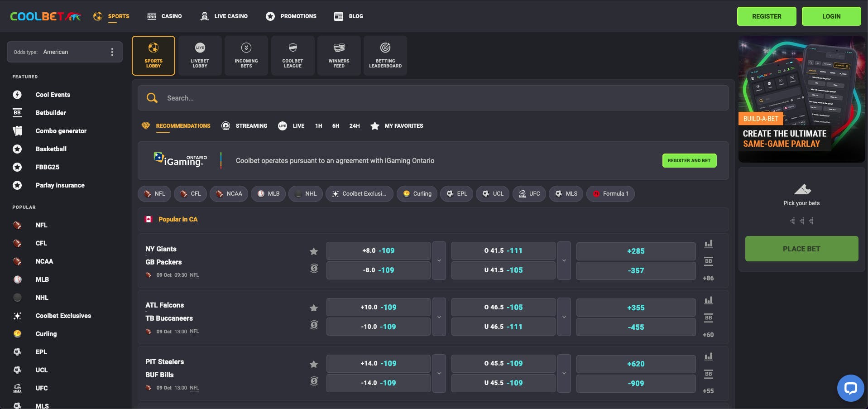Image resolution: width=868 pixels, height=409 pixels.
Task: Switch to the Streaming tab
Action: (x=245, y=126)
